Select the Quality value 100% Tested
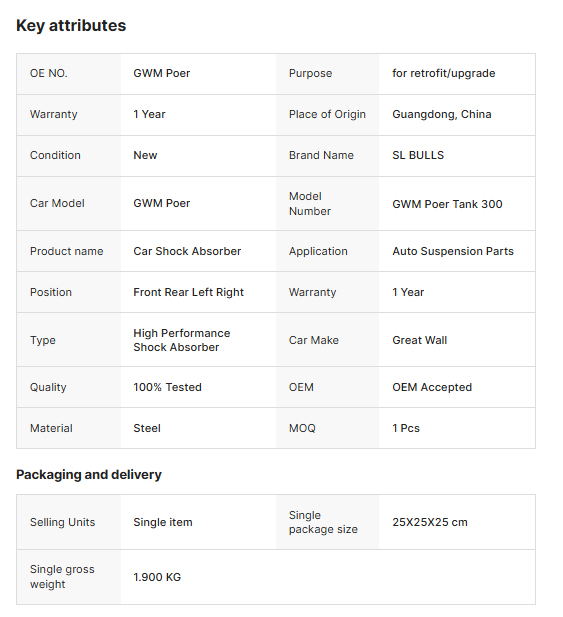Viewport: 563px width, 617px height. tap(167, 387)
